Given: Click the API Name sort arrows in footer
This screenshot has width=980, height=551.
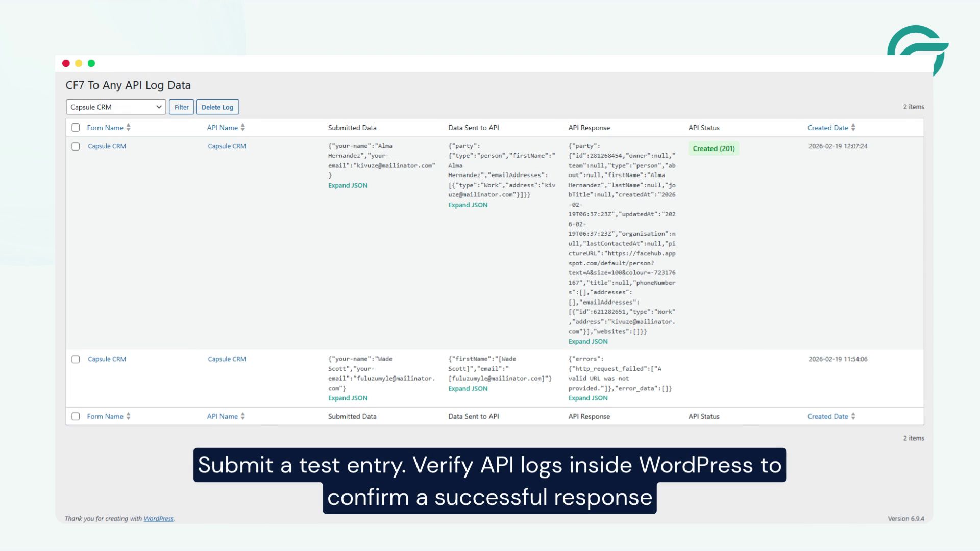Looking at the screenshot, I should [242, 416].
